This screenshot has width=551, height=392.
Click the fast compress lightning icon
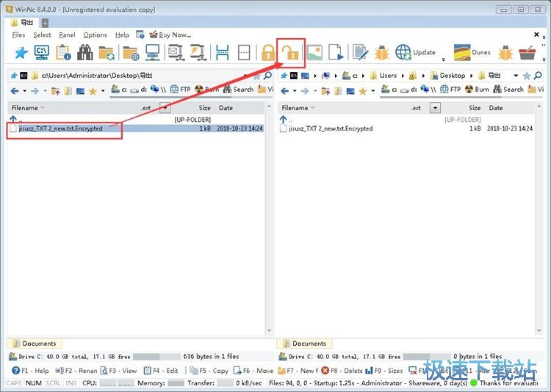pos(198,52)
